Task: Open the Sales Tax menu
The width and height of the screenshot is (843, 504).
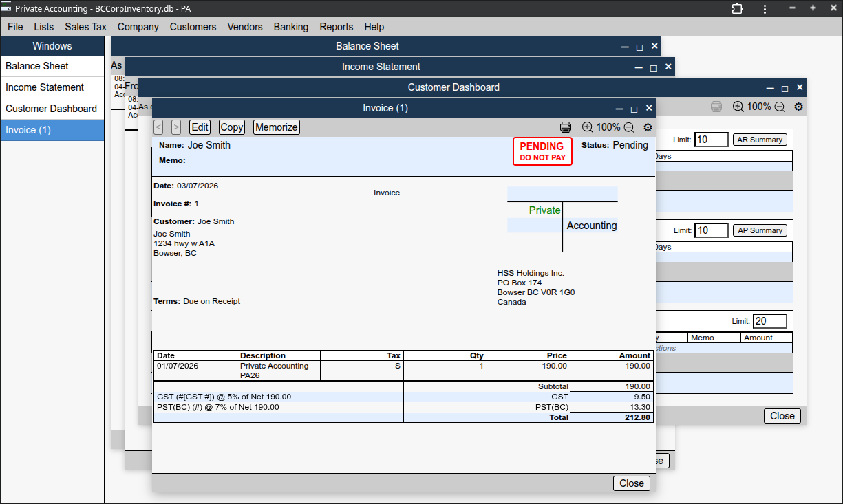Action: pos(85,27)
